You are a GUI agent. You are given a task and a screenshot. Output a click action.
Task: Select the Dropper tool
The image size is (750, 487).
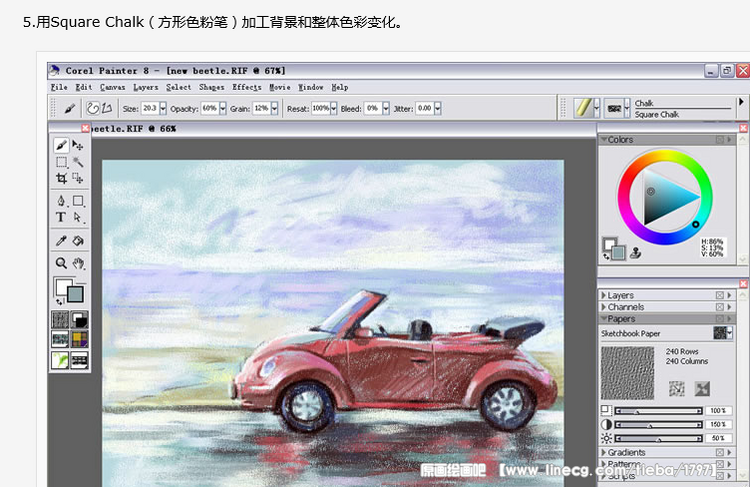tap(61, 240)
